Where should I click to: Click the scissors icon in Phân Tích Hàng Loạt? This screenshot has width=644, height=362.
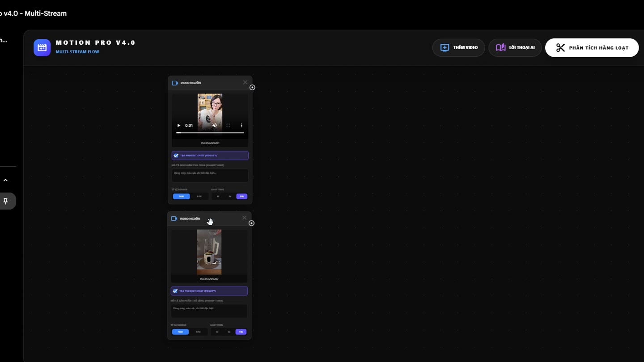[x=560, y=47]
